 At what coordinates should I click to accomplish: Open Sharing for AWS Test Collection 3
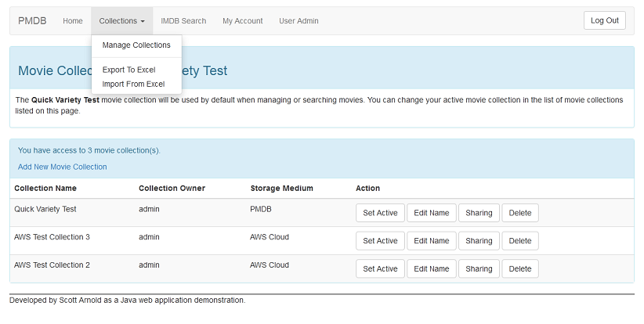[479, 241]
